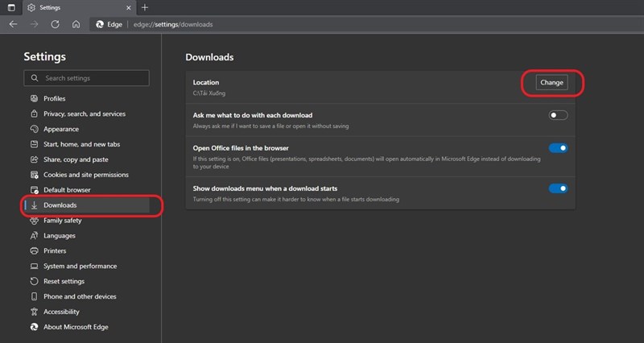Turn off Show downloads menu when download starts
Screen dimensions: 644x343
click(558, 188)
